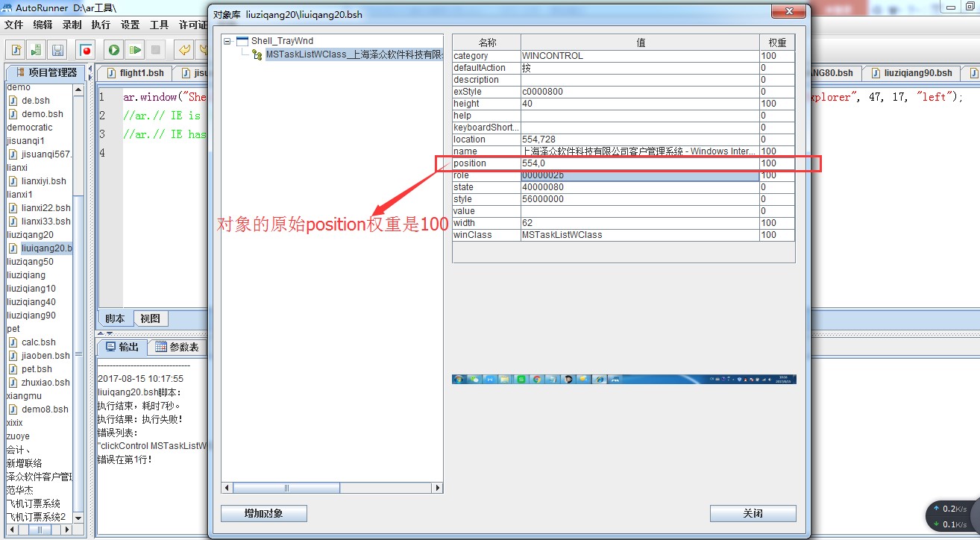
Task: Open the 设置 menu
Action: click(130, 25)
